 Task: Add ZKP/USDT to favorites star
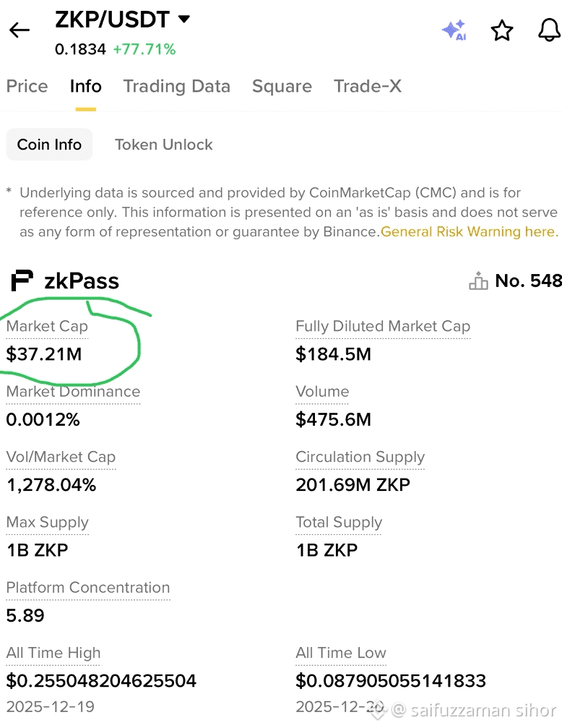click(x=502, y=30)
